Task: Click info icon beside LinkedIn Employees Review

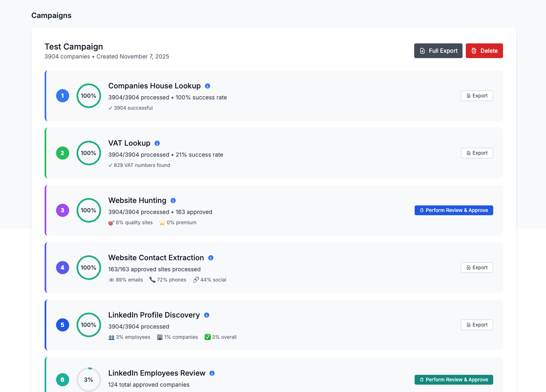Action: point(212,373)
